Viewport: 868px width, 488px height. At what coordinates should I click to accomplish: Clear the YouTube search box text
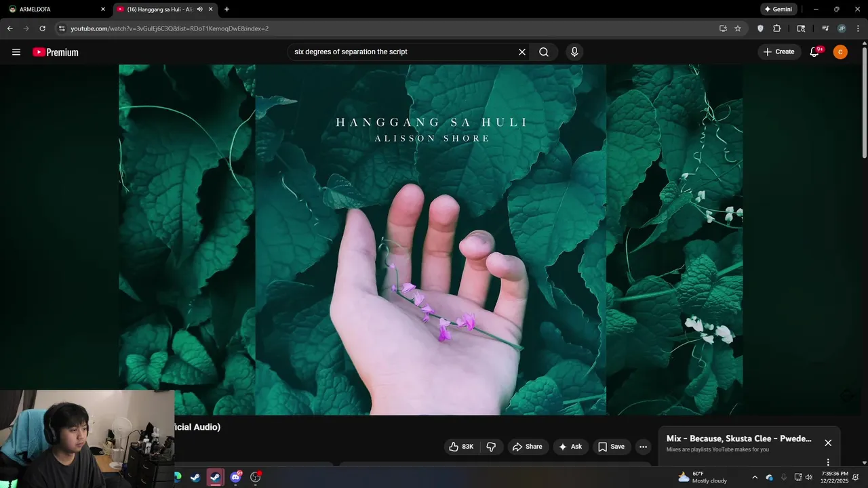pyautogui.click(x=522, y=52)
